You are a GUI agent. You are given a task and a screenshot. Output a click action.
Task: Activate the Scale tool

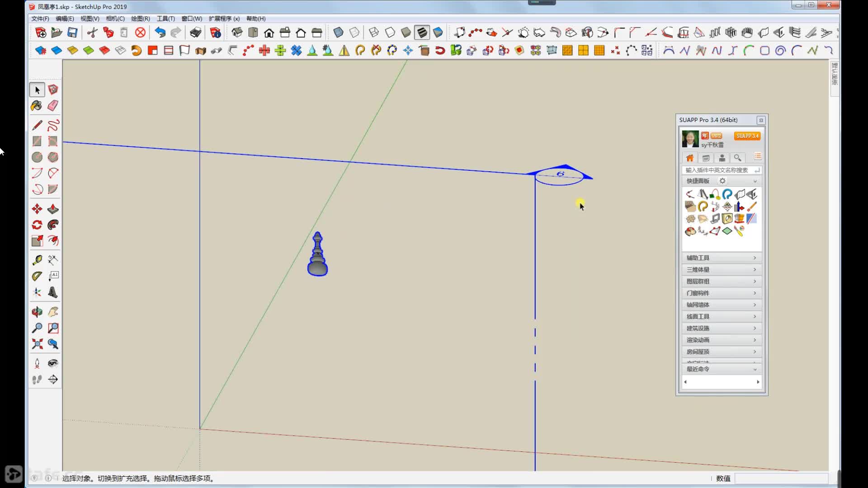(37, 241)
